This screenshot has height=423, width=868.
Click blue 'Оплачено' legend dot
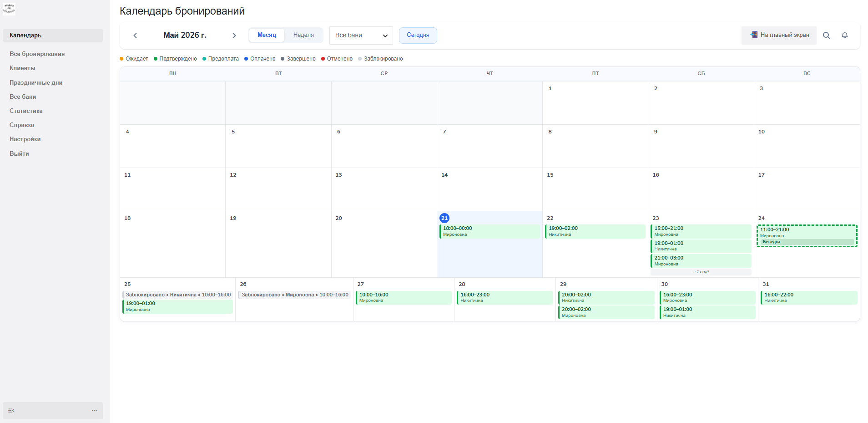[246, 59]
